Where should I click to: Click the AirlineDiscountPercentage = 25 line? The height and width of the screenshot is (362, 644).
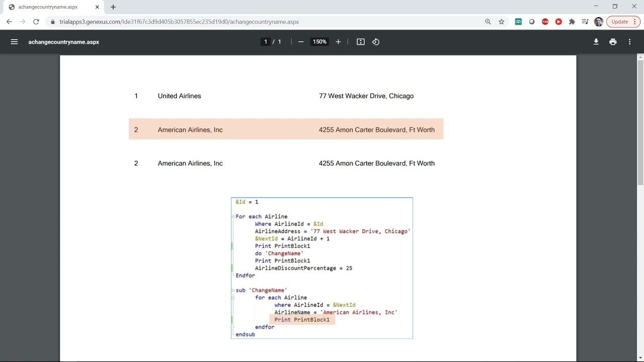[304, 268]
